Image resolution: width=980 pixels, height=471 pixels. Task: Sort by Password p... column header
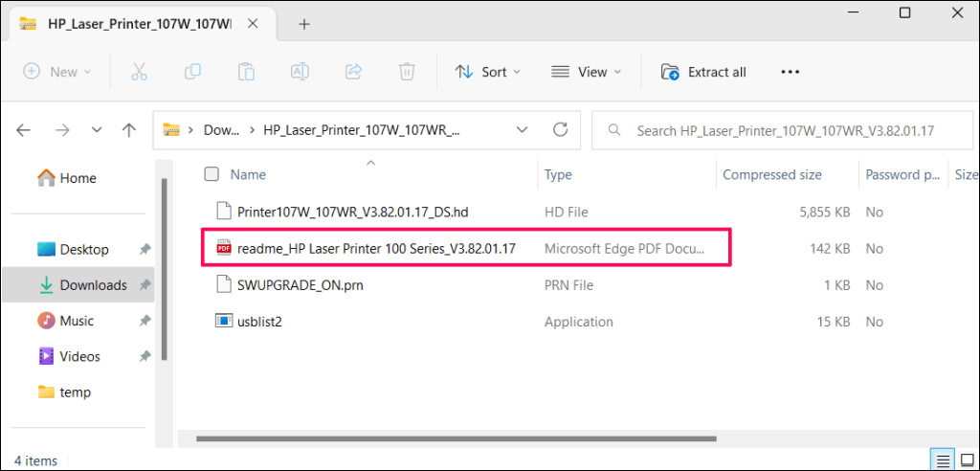tap(902, 174)
